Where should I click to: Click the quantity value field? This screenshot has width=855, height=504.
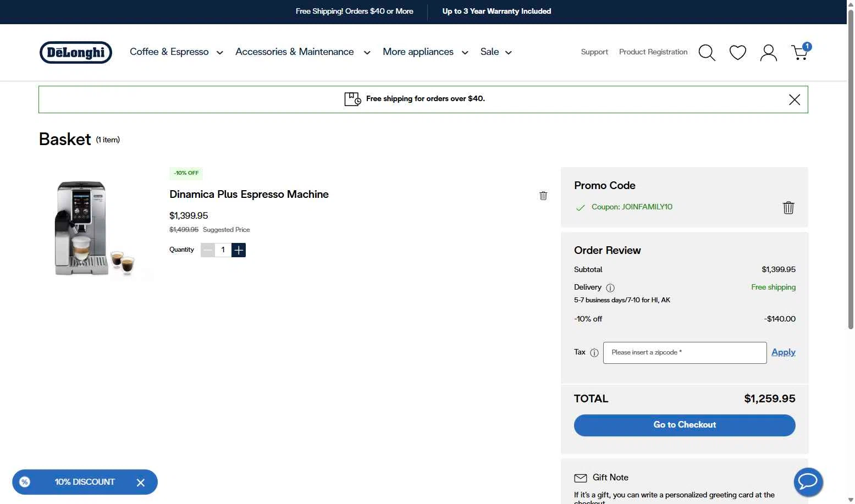223,250
